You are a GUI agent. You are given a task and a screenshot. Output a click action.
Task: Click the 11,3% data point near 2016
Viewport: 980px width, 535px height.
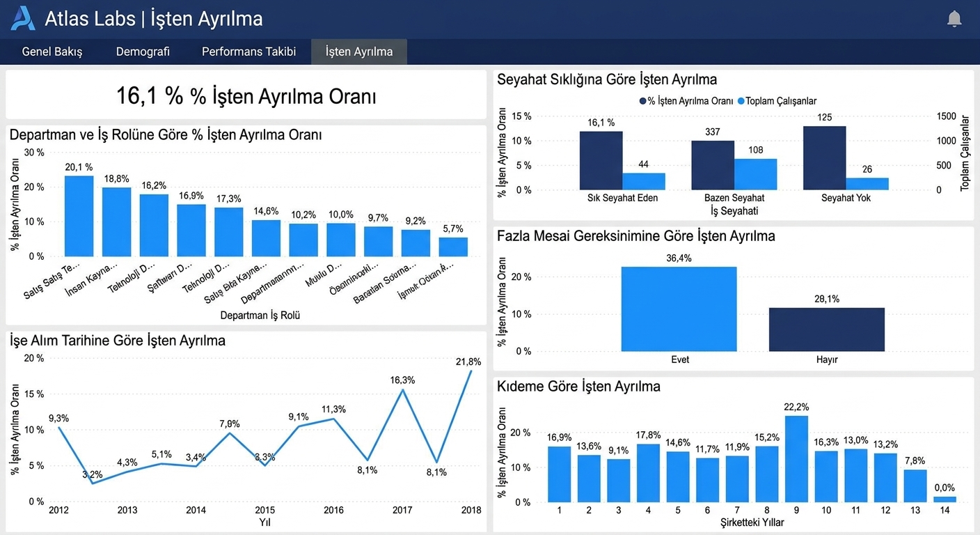[x=334, y=419]
